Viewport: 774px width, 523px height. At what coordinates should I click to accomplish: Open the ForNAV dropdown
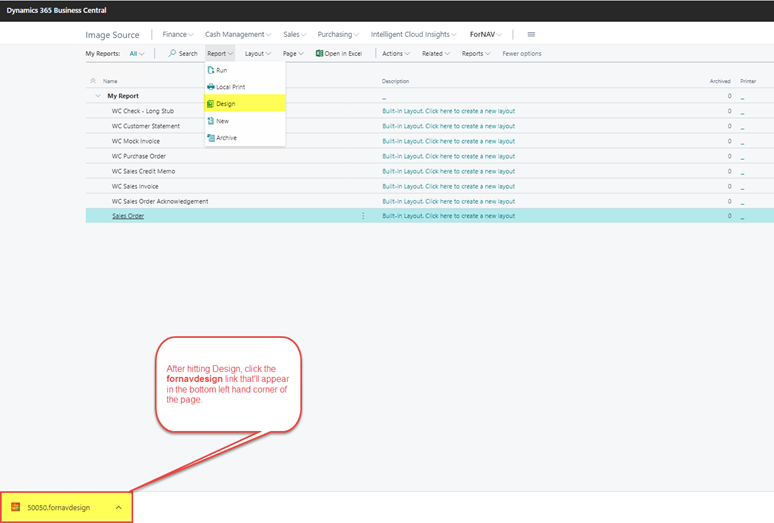[486, 35]
